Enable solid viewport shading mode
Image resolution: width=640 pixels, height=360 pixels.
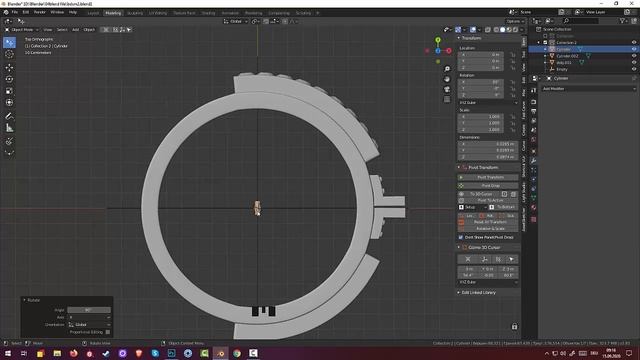tap(503, 29)
